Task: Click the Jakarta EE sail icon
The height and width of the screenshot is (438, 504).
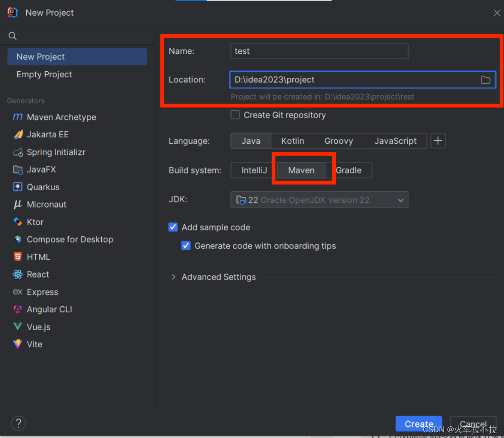Action: pyautogui.click(x=18, y=134)
